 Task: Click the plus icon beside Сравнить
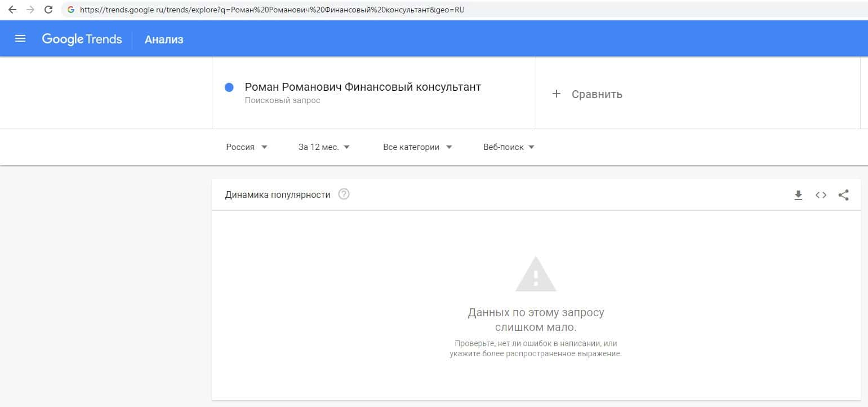tap(557, 94)
